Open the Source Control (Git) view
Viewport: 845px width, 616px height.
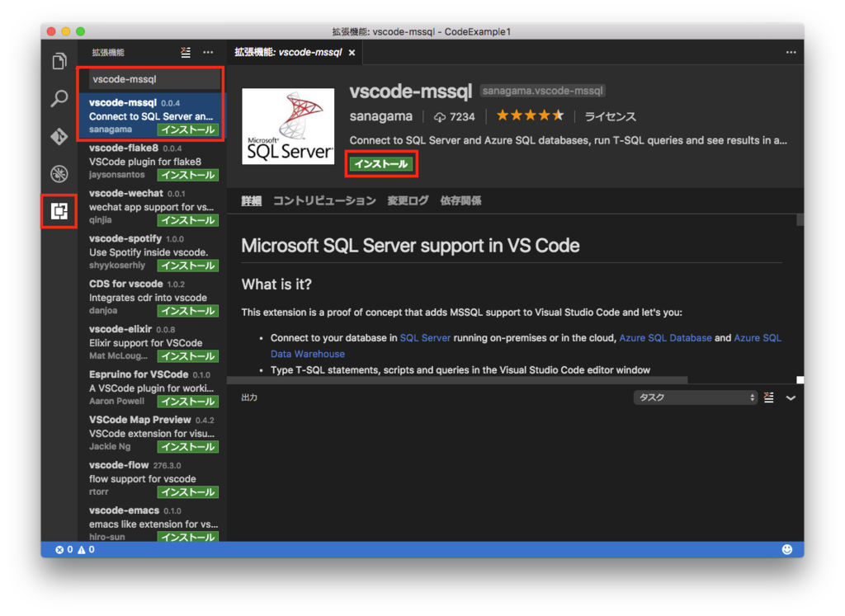tap(59, 136)
